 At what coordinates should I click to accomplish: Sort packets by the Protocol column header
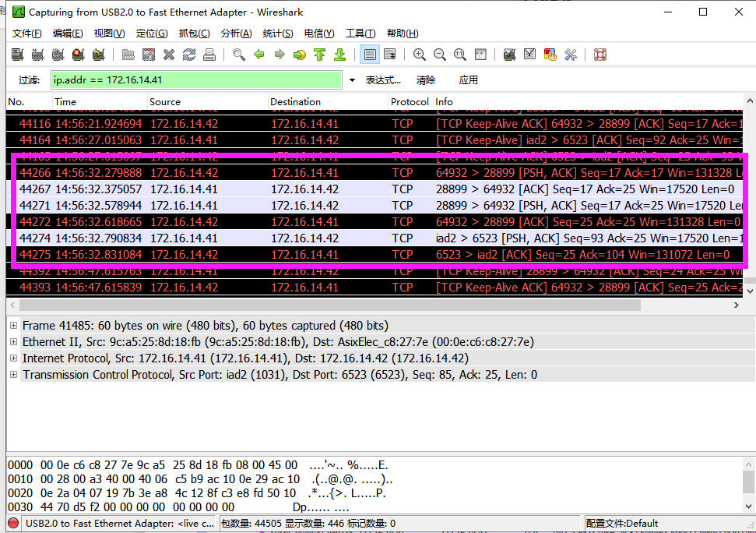pos(411,102)
